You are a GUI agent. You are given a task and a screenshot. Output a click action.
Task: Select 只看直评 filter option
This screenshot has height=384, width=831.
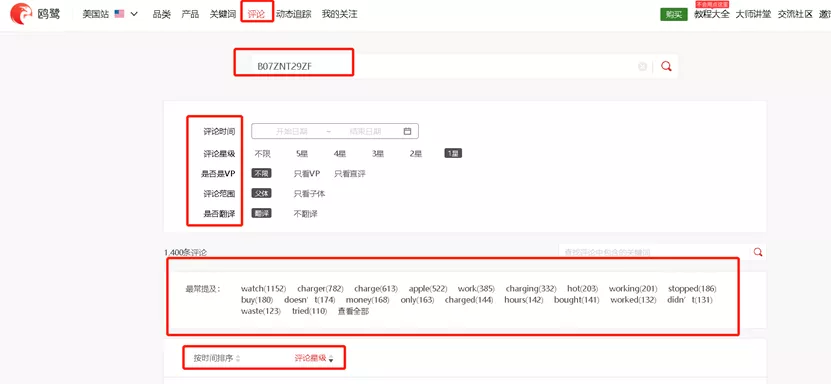click(x=350, y=174)
